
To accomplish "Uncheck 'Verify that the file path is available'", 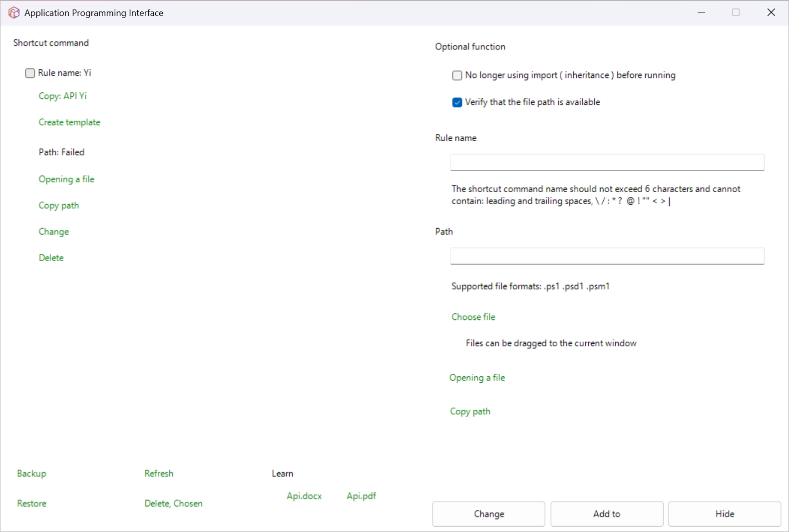I will [457, 102].
